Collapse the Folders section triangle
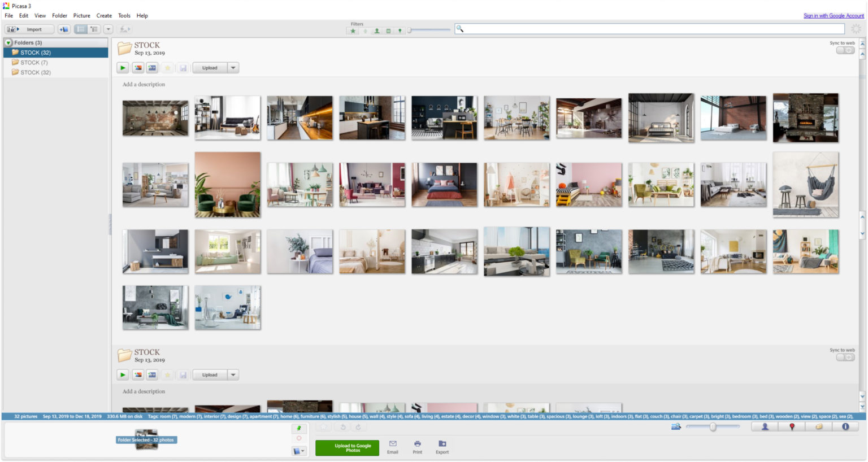 coord(7,42)
